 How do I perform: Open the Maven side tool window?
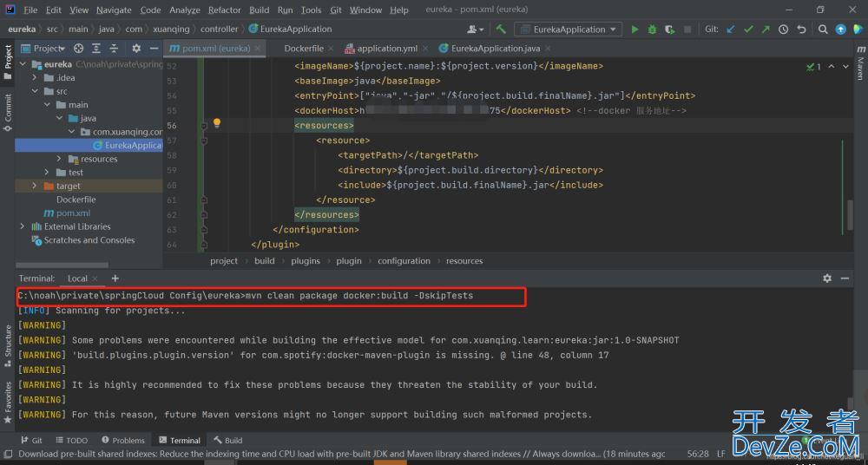[860, 63]
